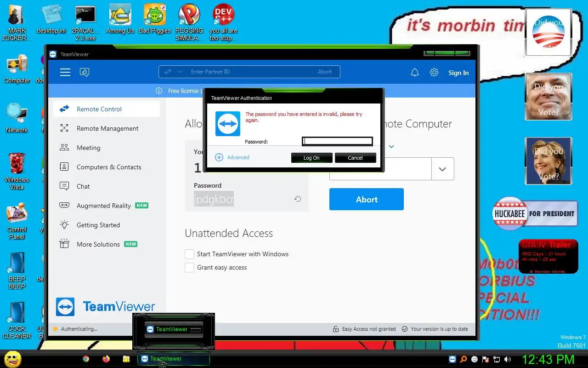Click the TeamViewer system tray icon
588x368 pixels.
[x=452, y=359]
